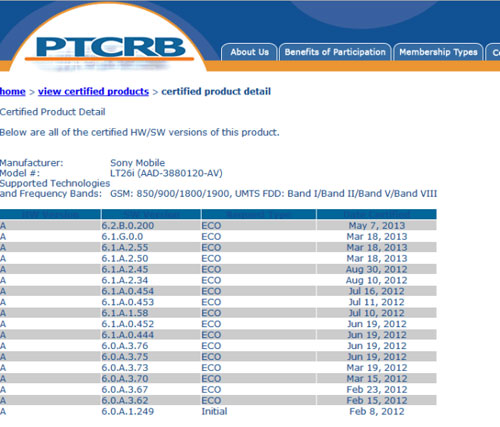Click the SW Version column header
Viewport: 500px width, 427px height.
pos(151,214)
